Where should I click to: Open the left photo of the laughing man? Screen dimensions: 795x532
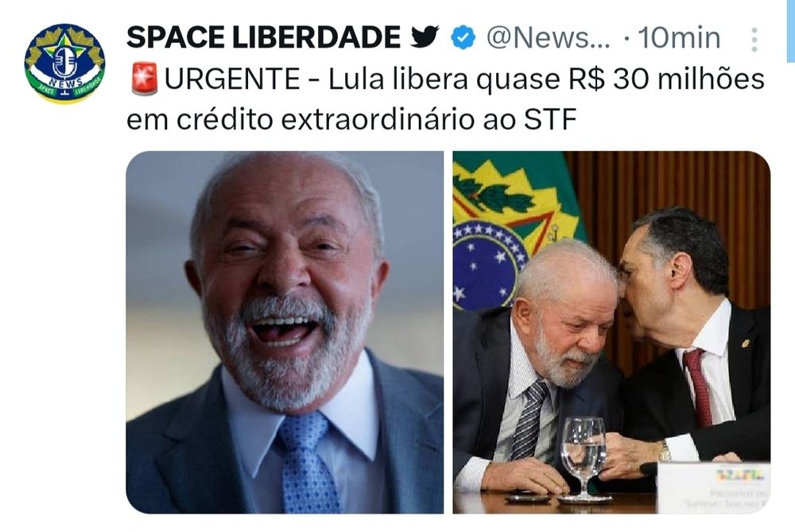[285, 332]
